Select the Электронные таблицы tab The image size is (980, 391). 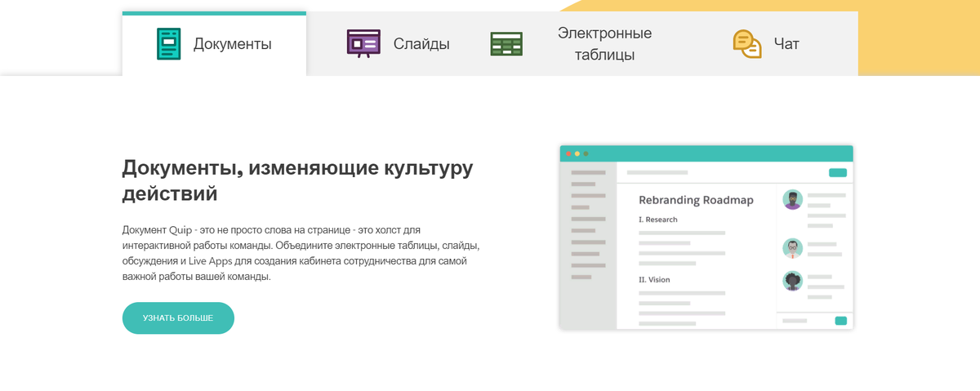pos(581,44)
